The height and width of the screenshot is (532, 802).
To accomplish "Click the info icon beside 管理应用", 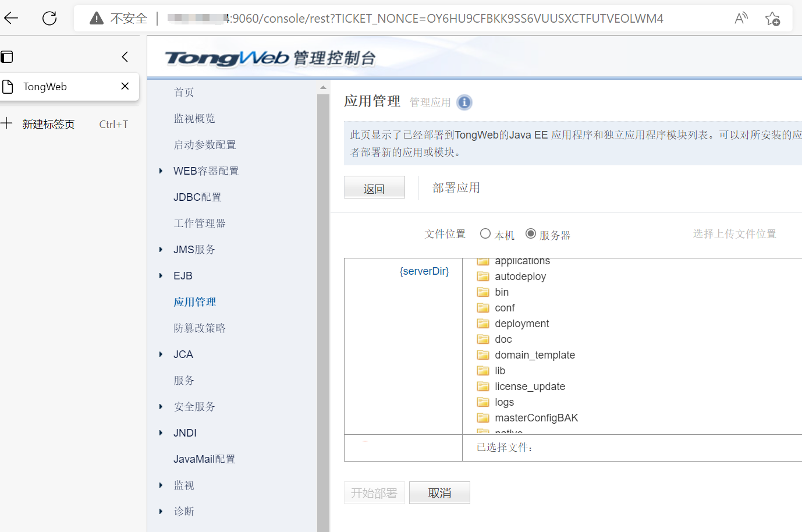I will point(464,102).
